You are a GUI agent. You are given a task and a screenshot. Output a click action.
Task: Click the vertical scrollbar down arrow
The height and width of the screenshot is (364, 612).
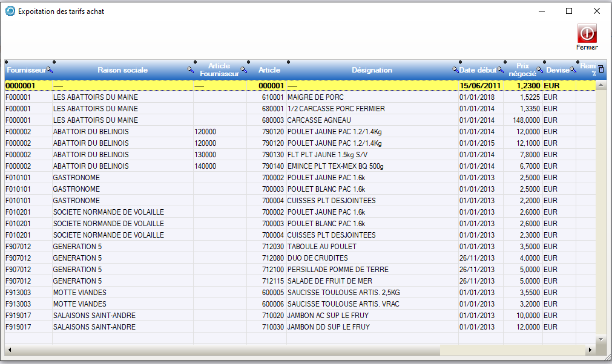[601, 339]
